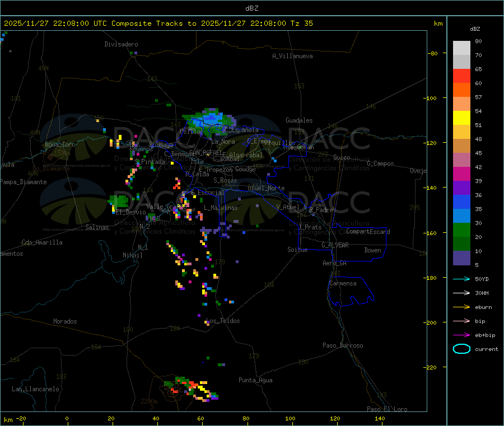Screen dimensions: 504x426
Task: Click the G_Campos map label
Action: pos(381,163)
